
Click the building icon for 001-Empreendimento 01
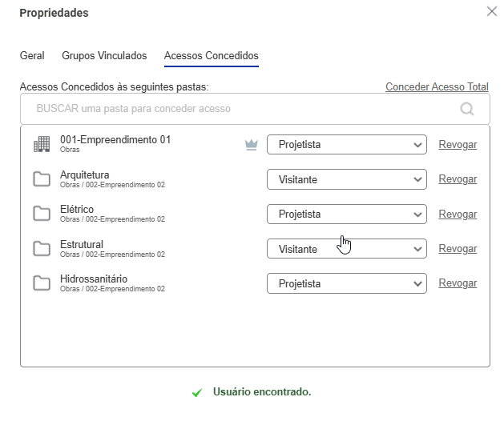click(x=42, y=144)
